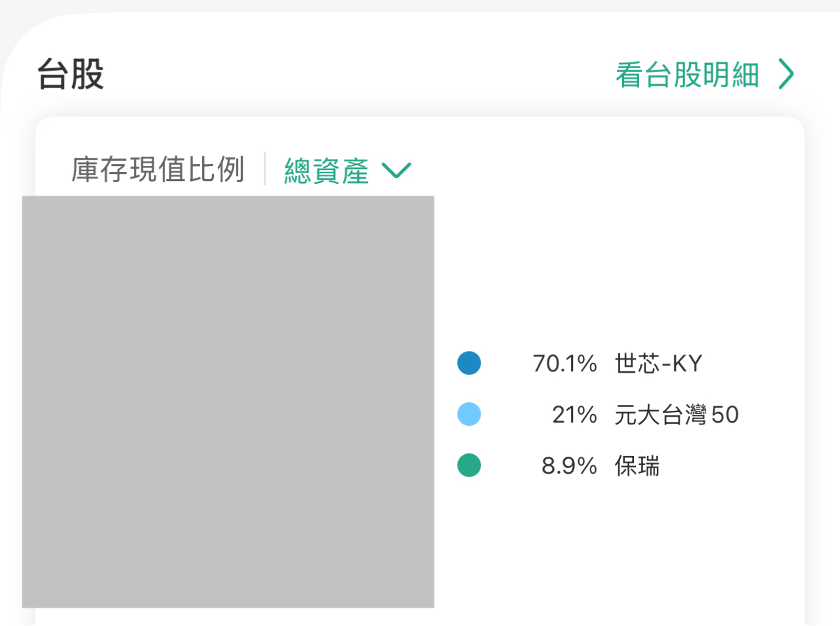Click the 庫存現值比例 label
840x626 pixels.
pyautogui.click(x=157, y=169)
